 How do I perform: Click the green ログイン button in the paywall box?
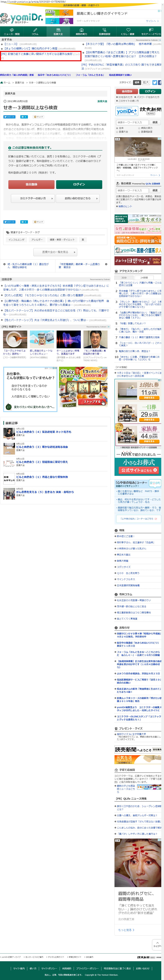click(x=79, y=185)
